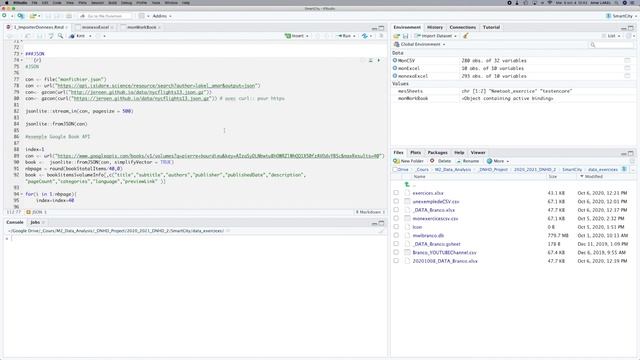Tick the checkbox for Branco_YOUTUBEChannel.csv
Viewport: 640px width, 360px height.
396,252
